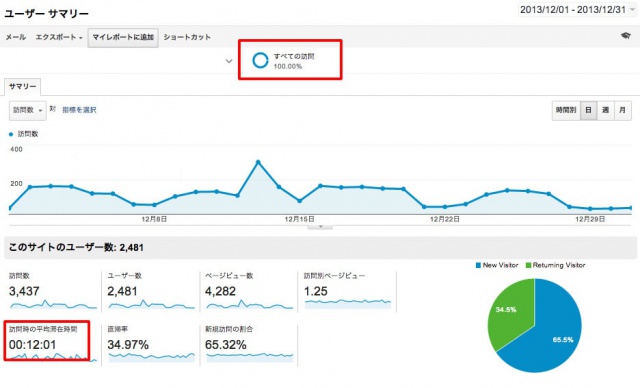Screen dimensions: 640x388
Task: Select the サマリー tab
Action: point(22,86)
